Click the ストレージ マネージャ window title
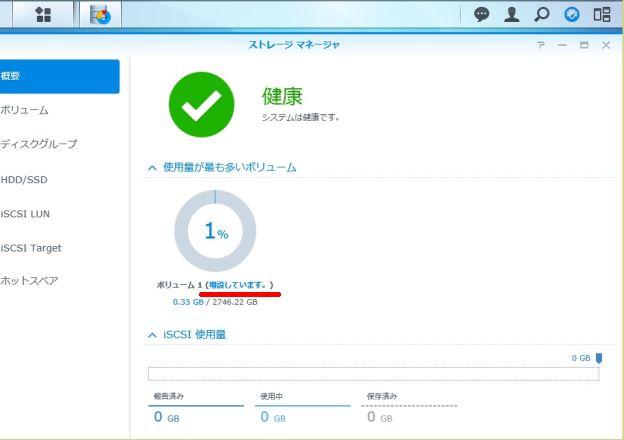The width and height of the screenshot is (624, 440). point(294,45)
